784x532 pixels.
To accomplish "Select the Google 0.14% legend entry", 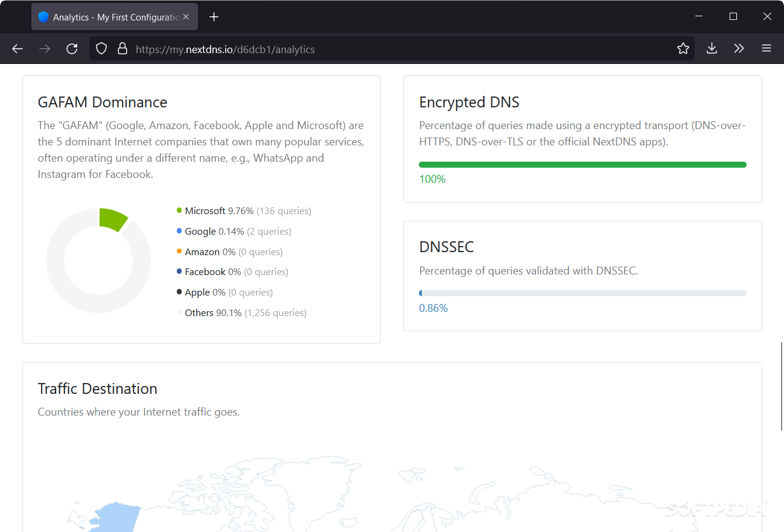I will pyautogui.click(x=234, y=232).
